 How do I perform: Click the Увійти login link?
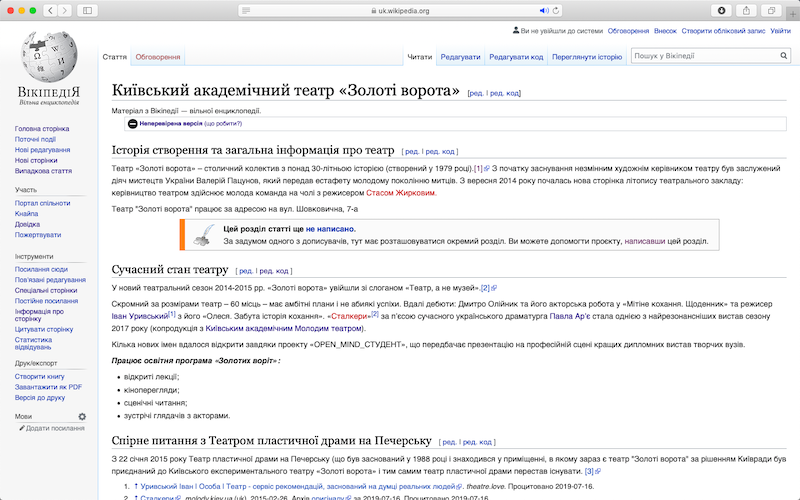pyautogui.click(x=780, y=31)
